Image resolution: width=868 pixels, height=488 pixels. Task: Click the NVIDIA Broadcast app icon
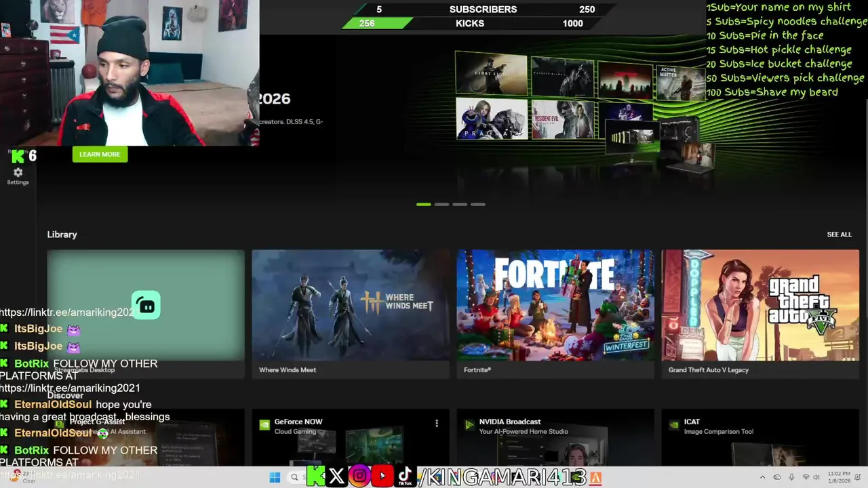pyautogui.click(x=469, y=426)
